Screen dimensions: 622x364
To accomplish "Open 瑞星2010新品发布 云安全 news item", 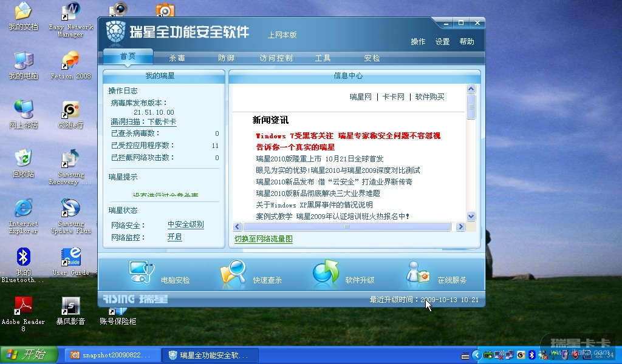I will click(x=334, y=182).
